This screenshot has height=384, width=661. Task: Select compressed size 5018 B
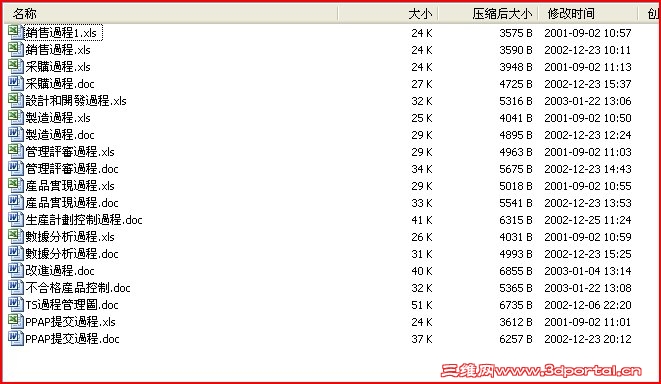(x=516, y=186)
